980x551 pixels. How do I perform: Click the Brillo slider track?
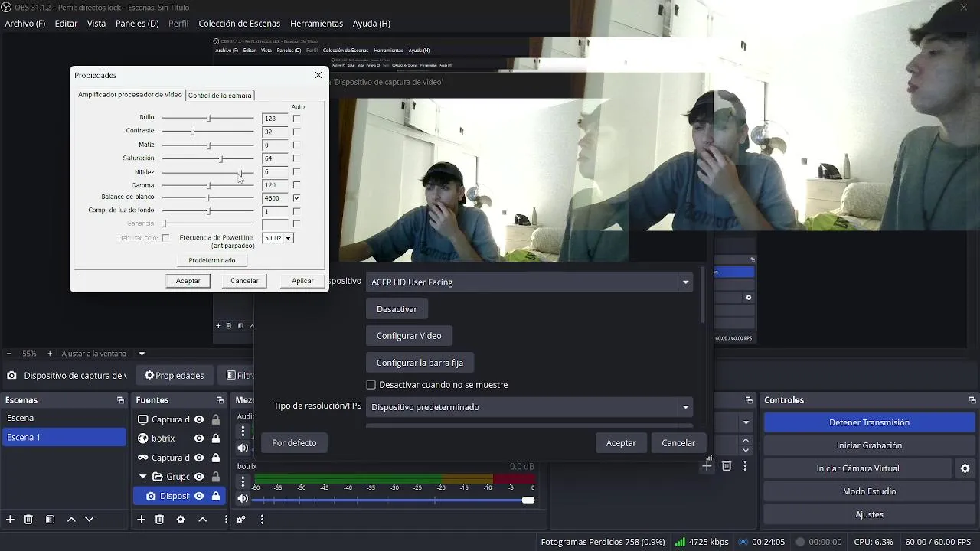pos(207,119)
